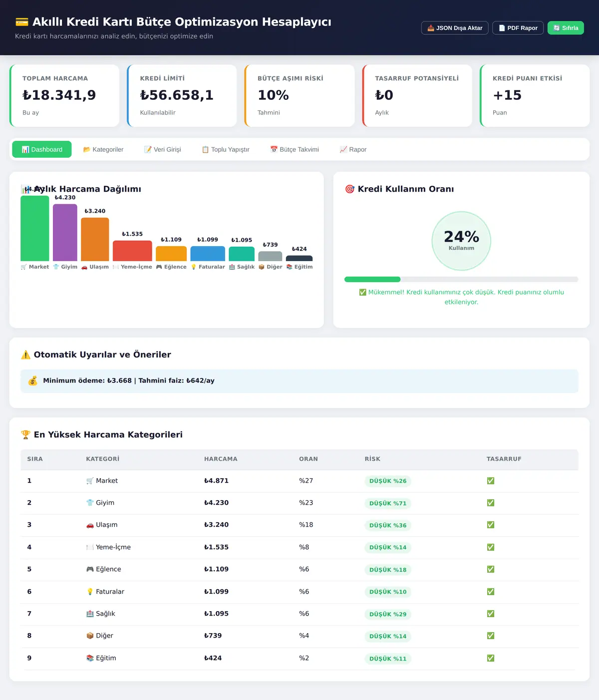Click the credit card icon in header
The height and width of the screenshot is (700, 599).
[22, 22]
